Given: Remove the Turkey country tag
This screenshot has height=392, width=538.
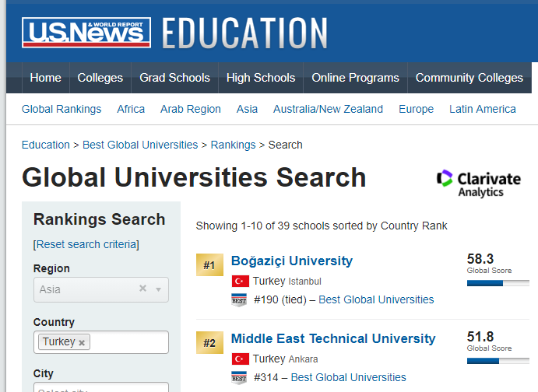Looking at the screenshot, I should pyautogui.click(x=82, y=342).
